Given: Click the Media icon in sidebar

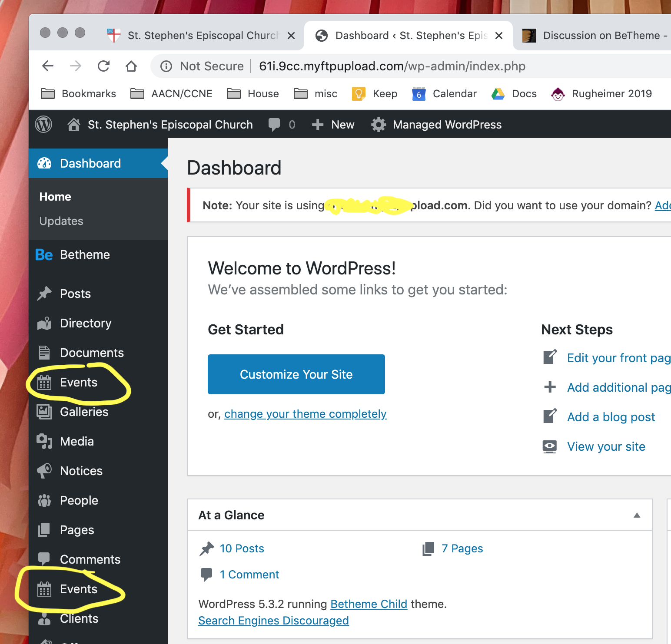Looking at the screenshot, I should (x=44, y=441).
